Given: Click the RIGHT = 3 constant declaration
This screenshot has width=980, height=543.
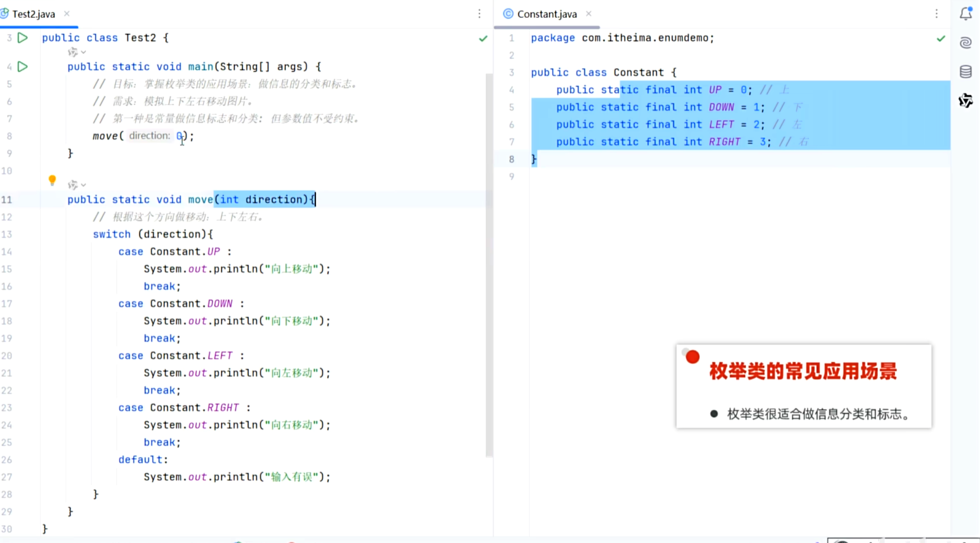Looking at the screenshot, I should click(x=664, y=142).
